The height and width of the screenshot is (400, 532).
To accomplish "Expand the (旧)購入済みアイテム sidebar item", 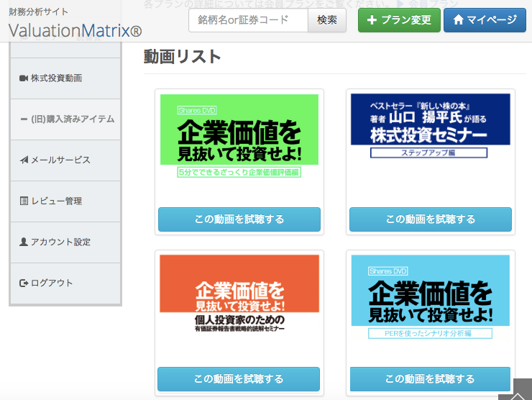I will point(66,119).
